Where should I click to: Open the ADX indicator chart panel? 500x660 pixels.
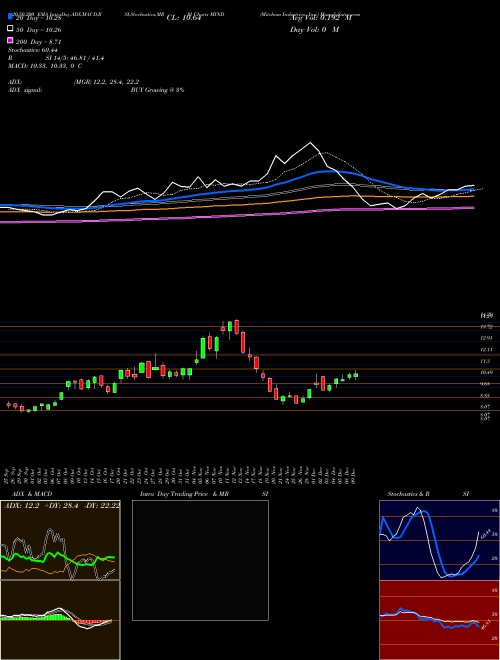pos(60,540)
